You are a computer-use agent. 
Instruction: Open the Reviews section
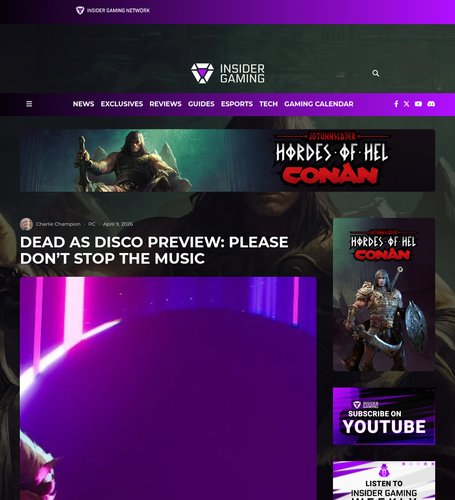pos(165,104)
